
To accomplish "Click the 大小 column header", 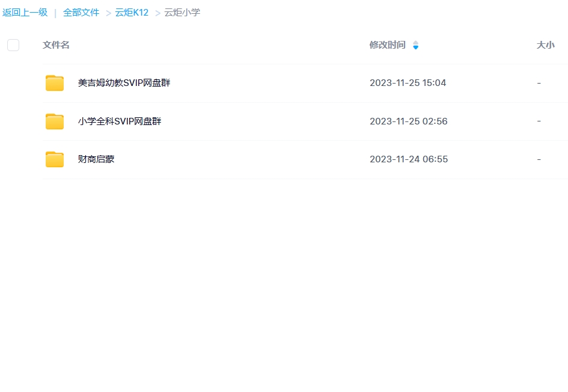I will 545,45.
